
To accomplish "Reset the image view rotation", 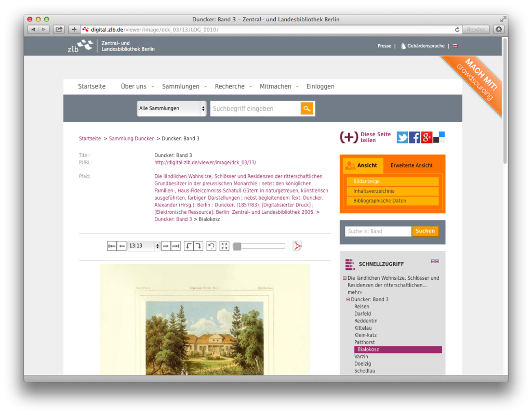I will pyautogui.click(x=211, y=246).
